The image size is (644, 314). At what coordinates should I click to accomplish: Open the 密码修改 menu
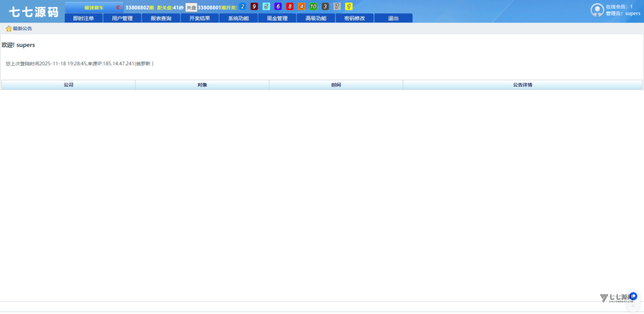coord(354,18)
